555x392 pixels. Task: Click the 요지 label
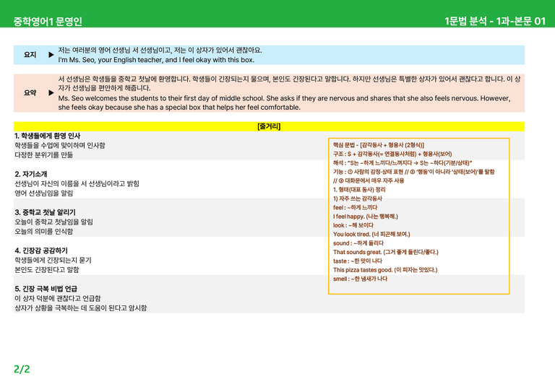pos(30,55)
